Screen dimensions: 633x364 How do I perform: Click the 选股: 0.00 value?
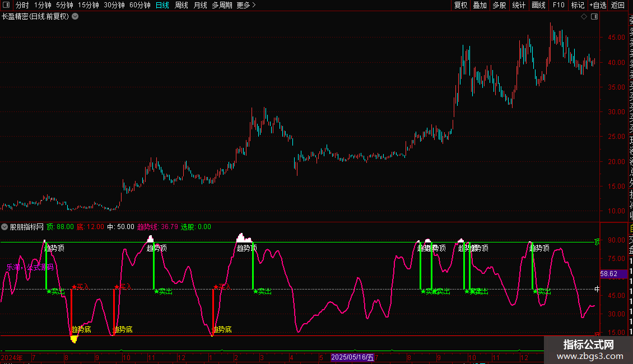click(x=196, y=227)
